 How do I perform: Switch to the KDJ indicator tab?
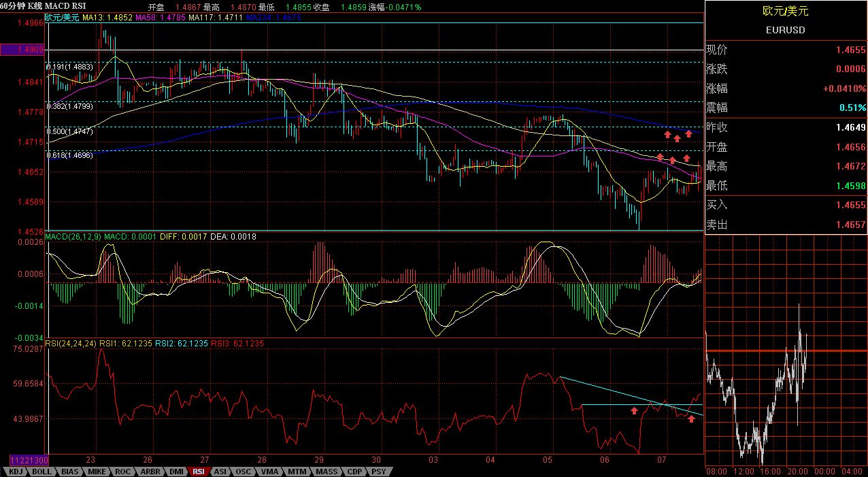click(x=16, y=471)
